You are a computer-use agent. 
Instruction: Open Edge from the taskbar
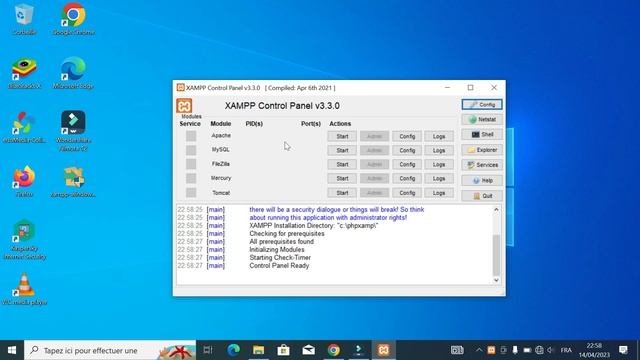[x=233, y=350]
